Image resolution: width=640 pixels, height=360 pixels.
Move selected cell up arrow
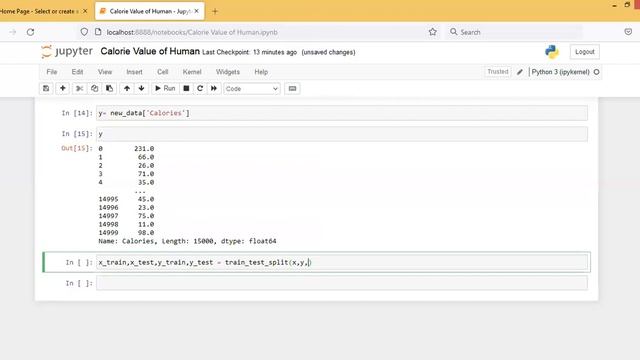pos(127,89)
